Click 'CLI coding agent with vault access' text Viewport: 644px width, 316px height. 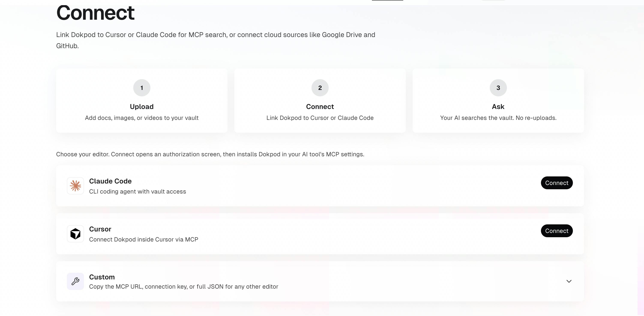tap(138, 192)
